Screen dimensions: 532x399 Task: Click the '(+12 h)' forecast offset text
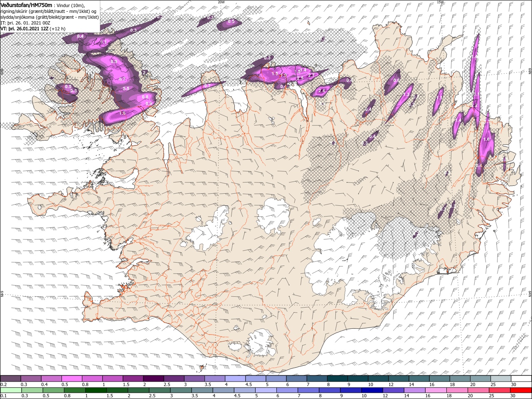(x=57, y=29)
